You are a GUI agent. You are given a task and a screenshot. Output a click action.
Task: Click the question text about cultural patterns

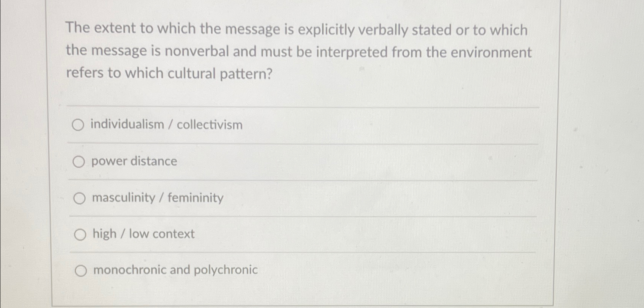pos(298,51)
